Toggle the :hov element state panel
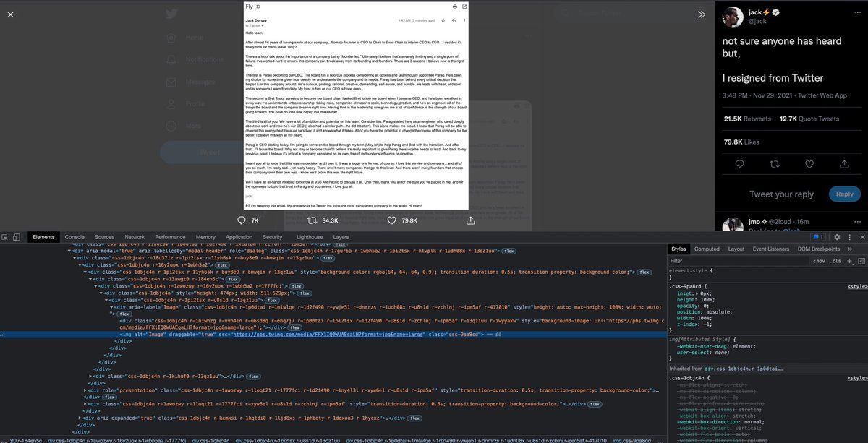The height and width of the screenshot is (443, 868). pos(819,261)
